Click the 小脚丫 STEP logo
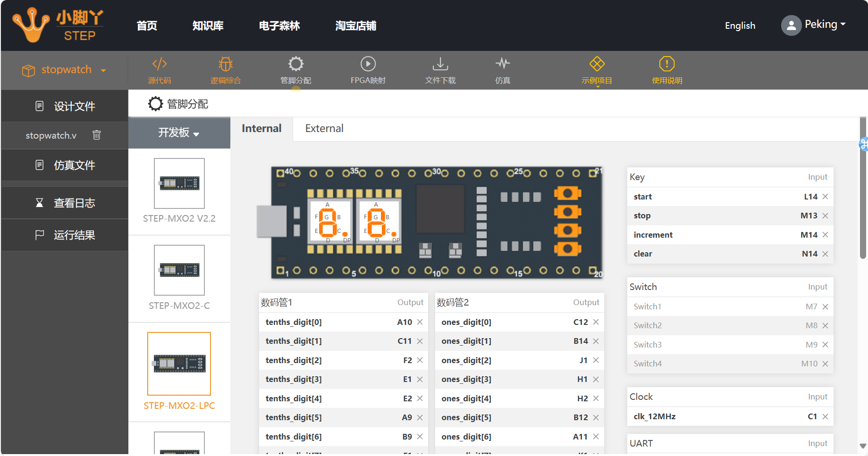The width and height of the screenshot is (868, 456). click(58, 25)
